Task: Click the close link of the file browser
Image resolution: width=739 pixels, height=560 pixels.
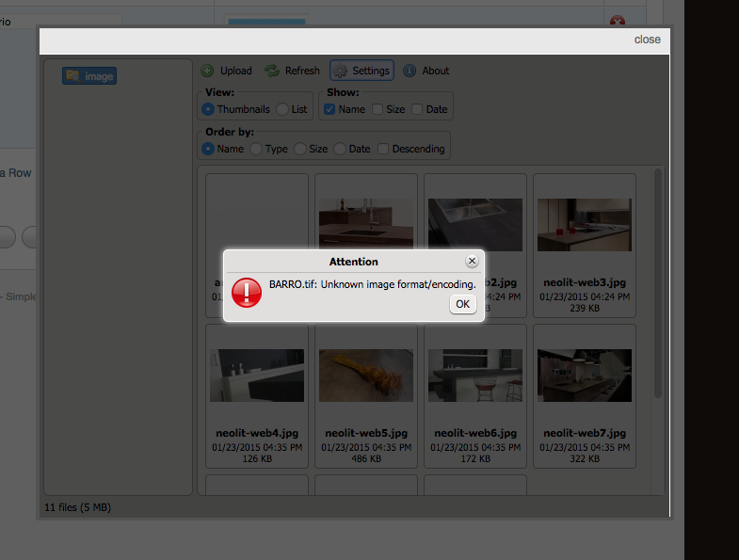Action: (647, 40)
